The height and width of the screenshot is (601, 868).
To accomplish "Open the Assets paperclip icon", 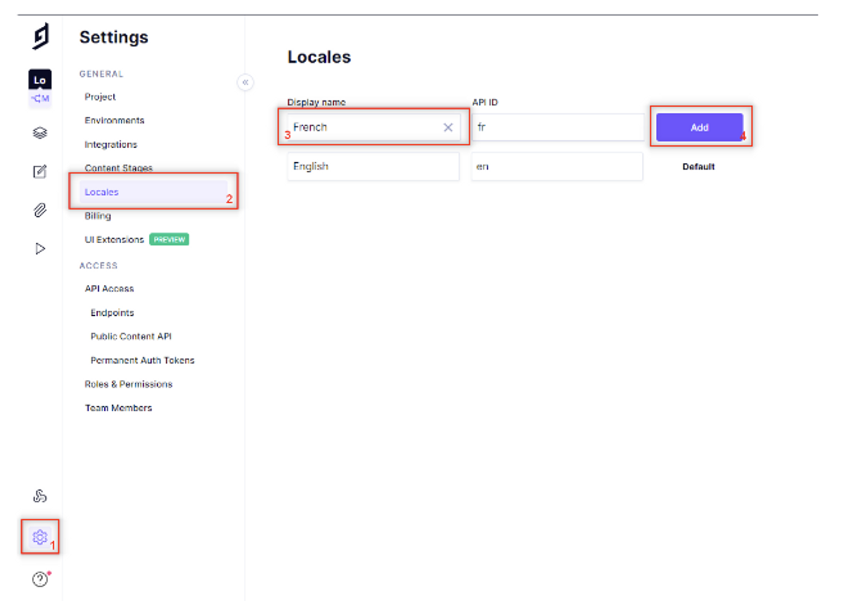I will point(40,210).
